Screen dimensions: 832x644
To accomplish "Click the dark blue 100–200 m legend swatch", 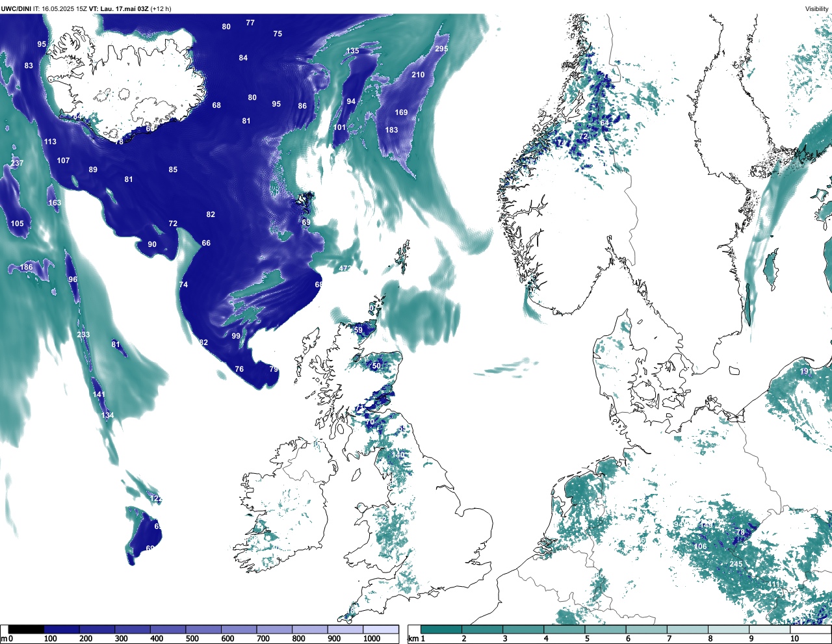I will (x=62, y=629).
